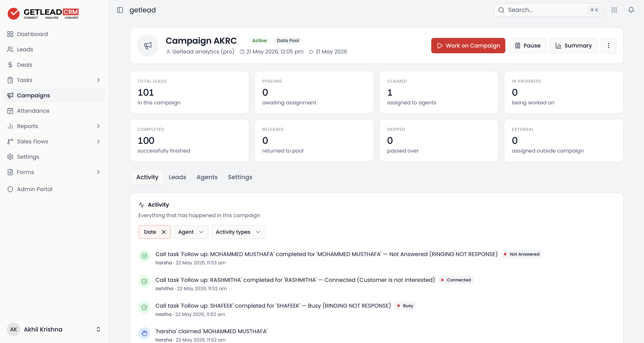Click the AK avatar in sidebar footer
644x343 pixels.
(x=13, y=329)
